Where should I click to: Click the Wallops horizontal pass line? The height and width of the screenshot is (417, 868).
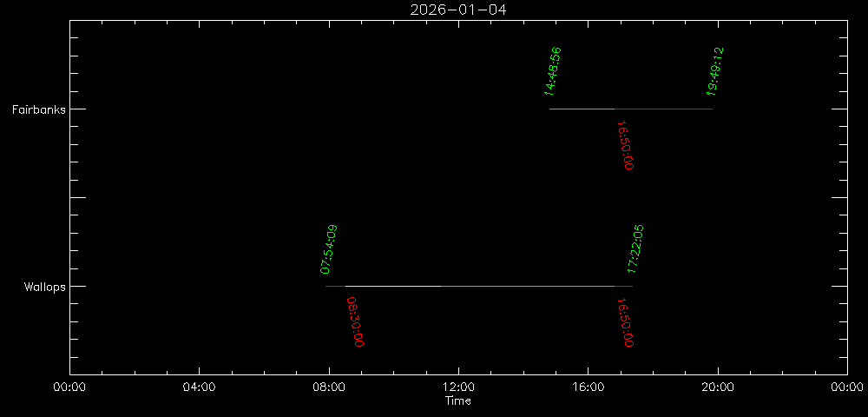(x=478, y=286)
